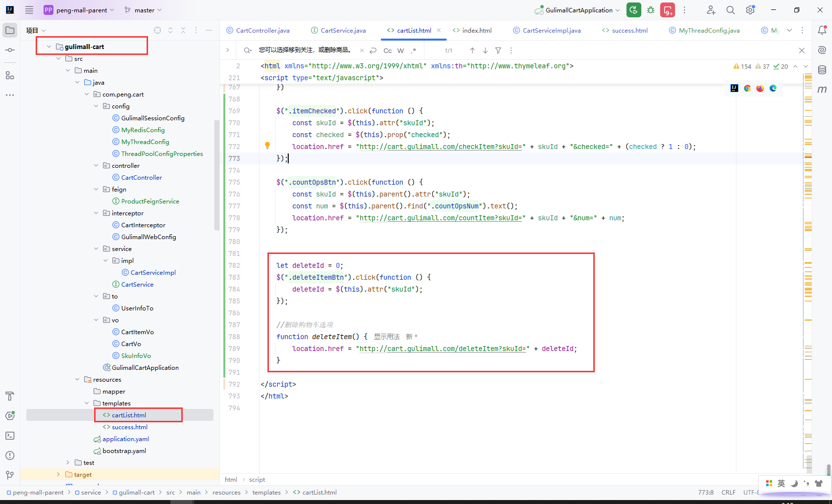Open the Terminal tool window

[x=10, y=436]
